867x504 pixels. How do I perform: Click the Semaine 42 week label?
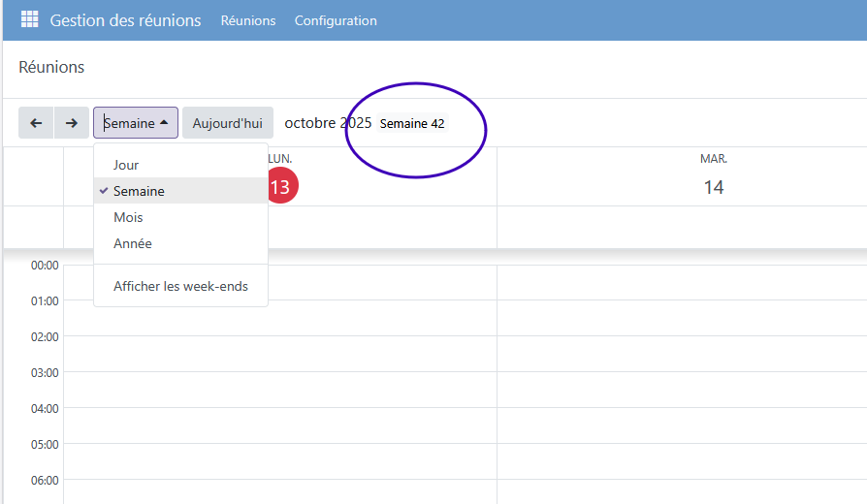click(x=412, y=124)
